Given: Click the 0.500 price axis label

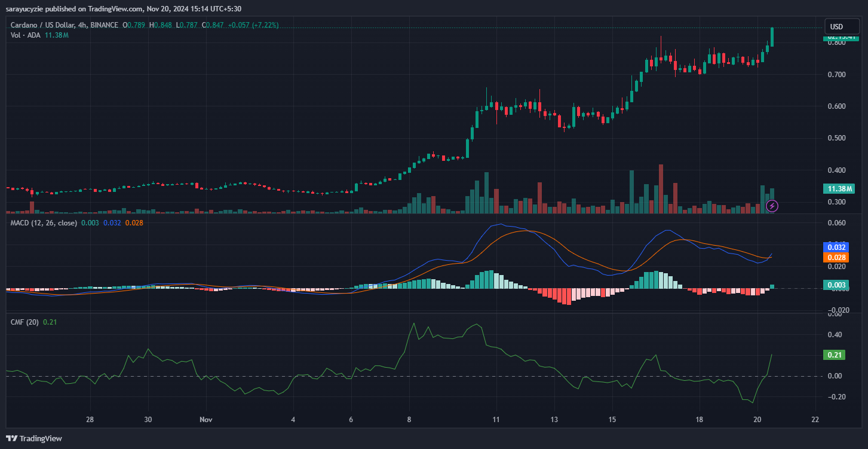Looking at the screenshot, I should pyautogui.click(x=836, y=138).
